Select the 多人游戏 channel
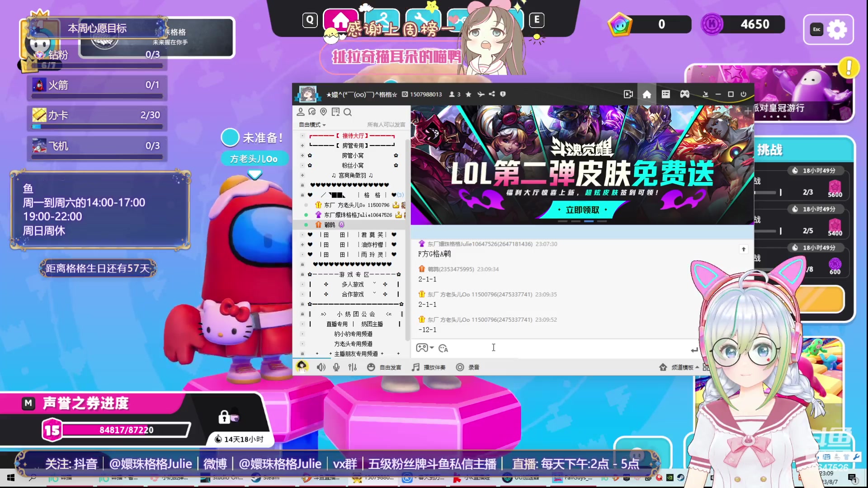868x488 pixels. pos(353,284)
